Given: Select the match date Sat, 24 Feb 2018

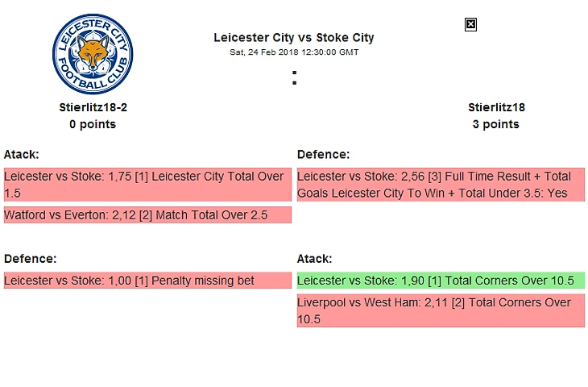Looking at the screenshot, I should 264,52.
